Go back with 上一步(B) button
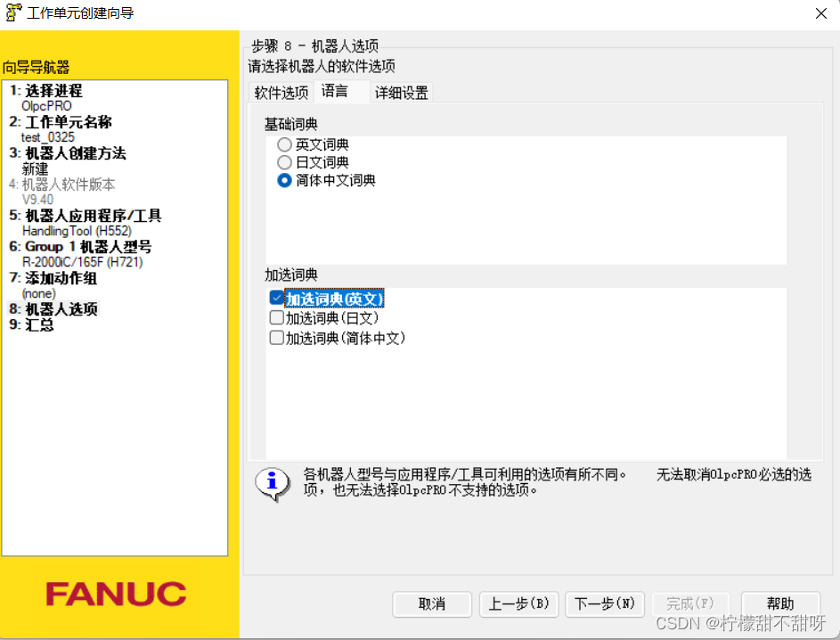This screenshot has height=640, width=840. click(x=518, y=604)
